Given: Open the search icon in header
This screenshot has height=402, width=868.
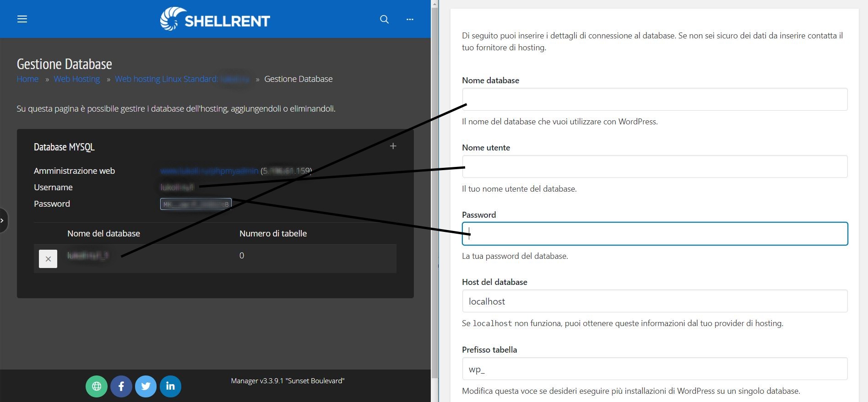Looking at the screenshot, I should pos(385,19).
